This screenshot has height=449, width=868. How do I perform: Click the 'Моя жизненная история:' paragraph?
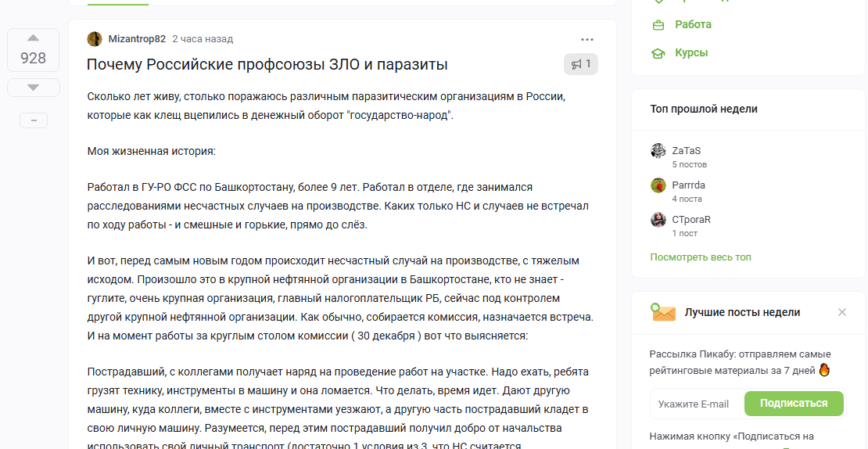(151, 151)
